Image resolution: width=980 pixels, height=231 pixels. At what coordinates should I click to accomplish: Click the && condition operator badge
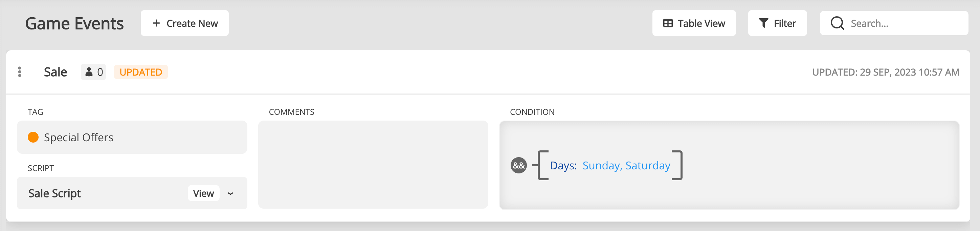coord(518,166)
